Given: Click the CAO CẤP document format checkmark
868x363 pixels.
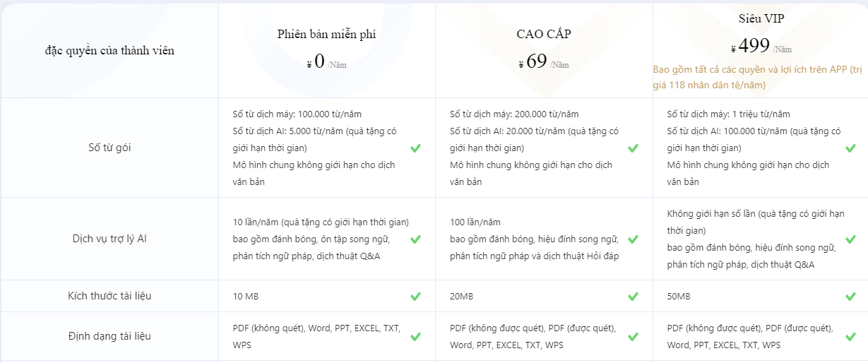Looking at the screenshot, I should tap(633, 337).
